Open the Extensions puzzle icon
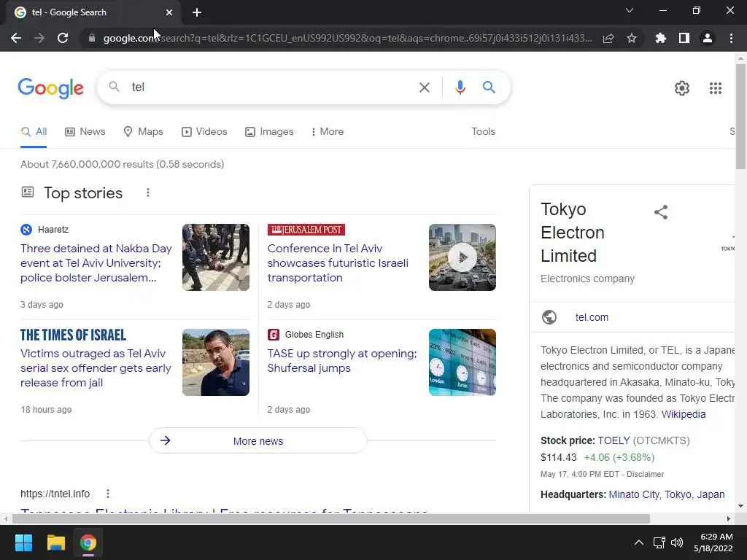747x560 pixels. coord(661,38)
